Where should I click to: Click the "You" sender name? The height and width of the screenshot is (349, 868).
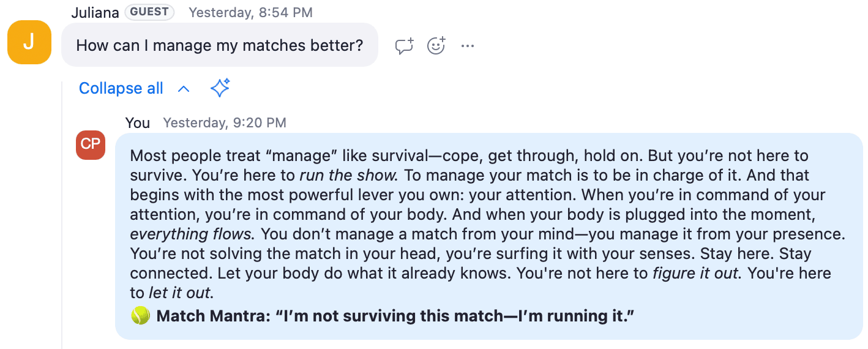(x=138, y=122)
